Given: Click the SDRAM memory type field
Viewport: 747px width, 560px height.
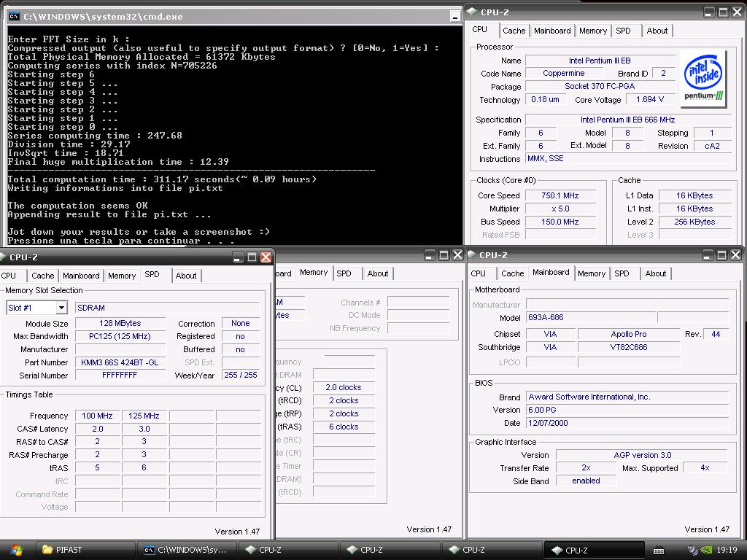Looking at the screenshot, I should click(167, 308).
